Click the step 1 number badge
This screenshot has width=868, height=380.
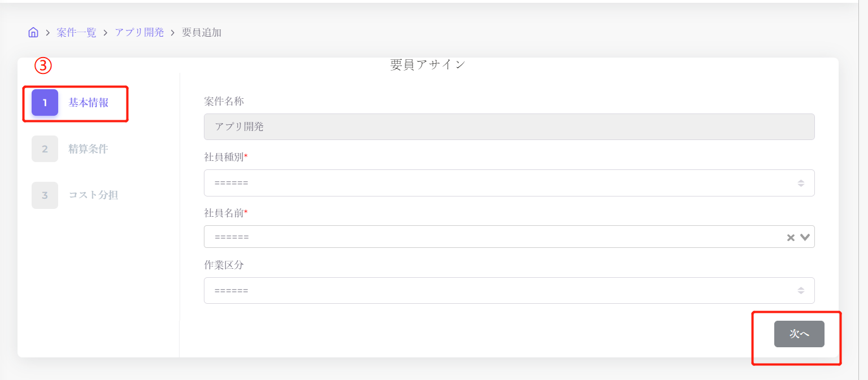(x=45, y=103)
